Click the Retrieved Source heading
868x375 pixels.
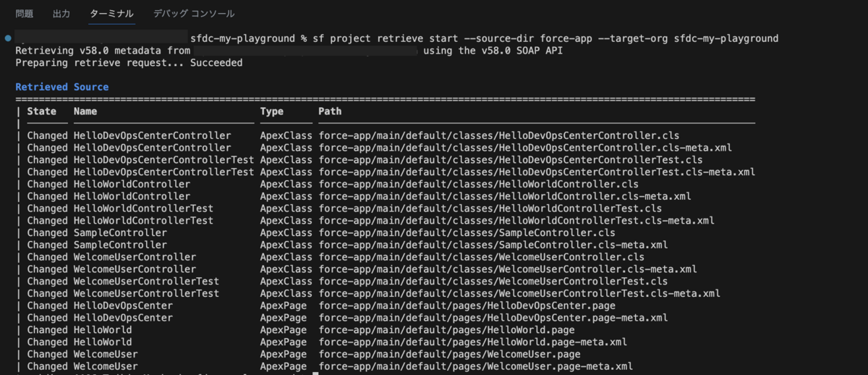62,87
